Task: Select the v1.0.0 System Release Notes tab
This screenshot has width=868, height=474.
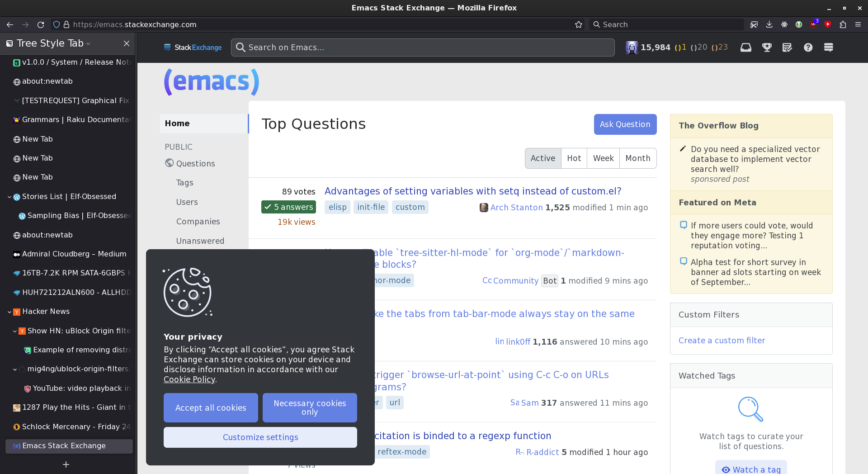Action: coord(69,62)
